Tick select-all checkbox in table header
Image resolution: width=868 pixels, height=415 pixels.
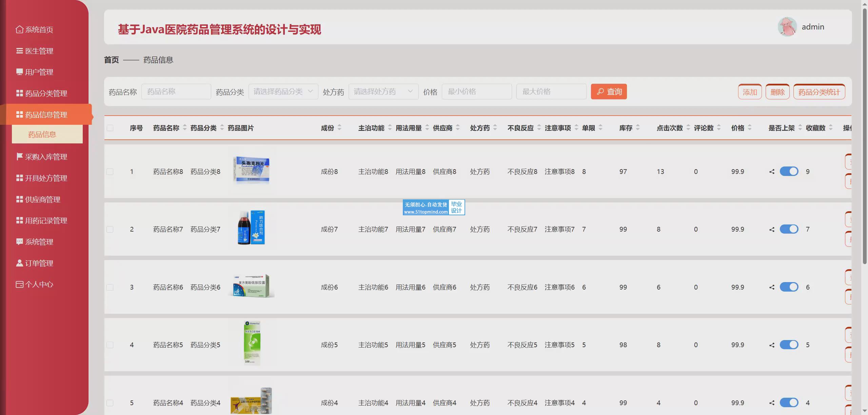[110, 128]
